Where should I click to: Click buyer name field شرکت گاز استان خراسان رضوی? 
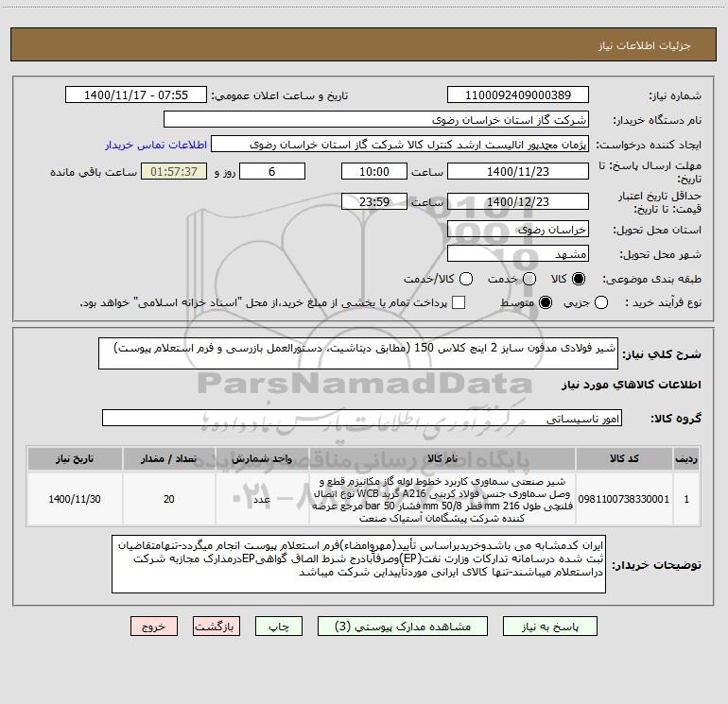[376, 119]
